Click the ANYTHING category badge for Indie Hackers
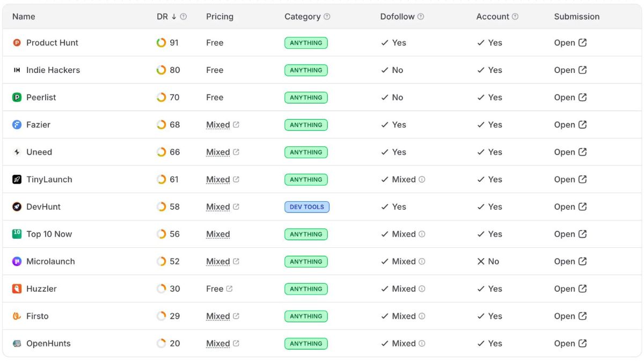The image size is (644, 361). (306, 70)
